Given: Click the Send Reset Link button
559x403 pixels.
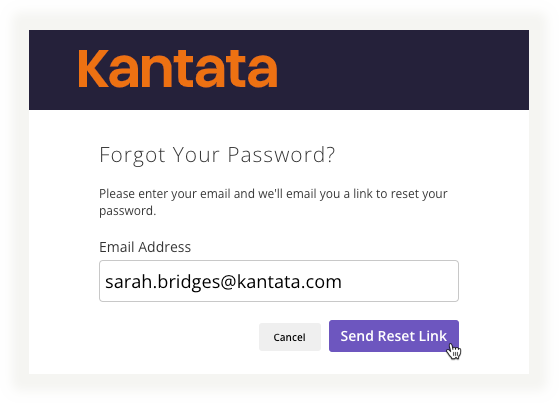Looking at the screenshot, I should tap(394, 336).
